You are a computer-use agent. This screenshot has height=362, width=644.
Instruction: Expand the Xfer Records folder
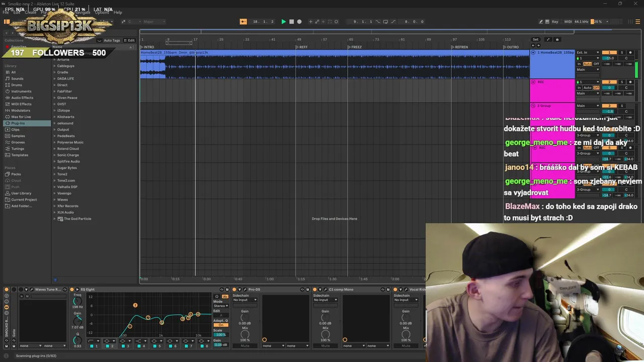pyautogui.click(x=54, y=206)
